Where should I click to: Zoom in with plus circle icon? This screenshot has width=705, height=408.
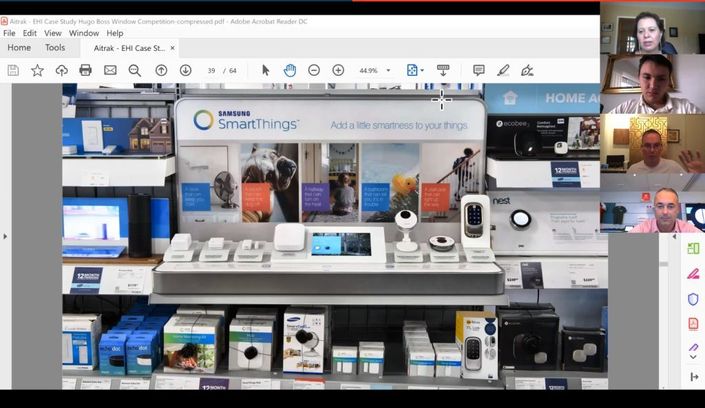pos(338,70)
